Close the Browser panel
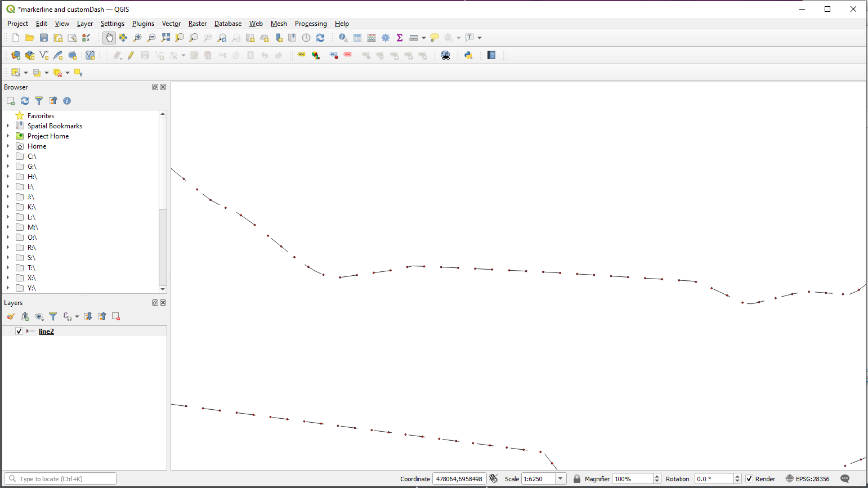Viewport: 868px width, 488px height. click(163, 87)
